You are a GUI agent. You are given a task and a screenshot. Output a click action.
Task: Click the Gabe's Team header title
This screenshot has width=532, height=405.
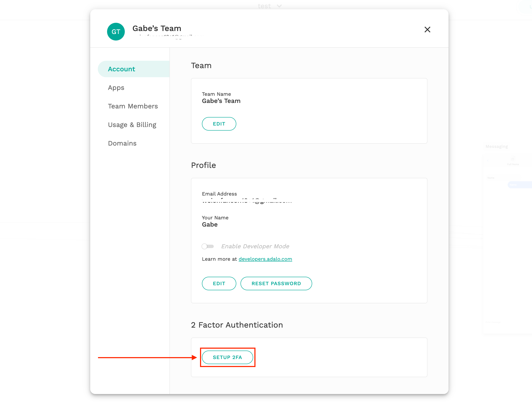tap(157, 28)
